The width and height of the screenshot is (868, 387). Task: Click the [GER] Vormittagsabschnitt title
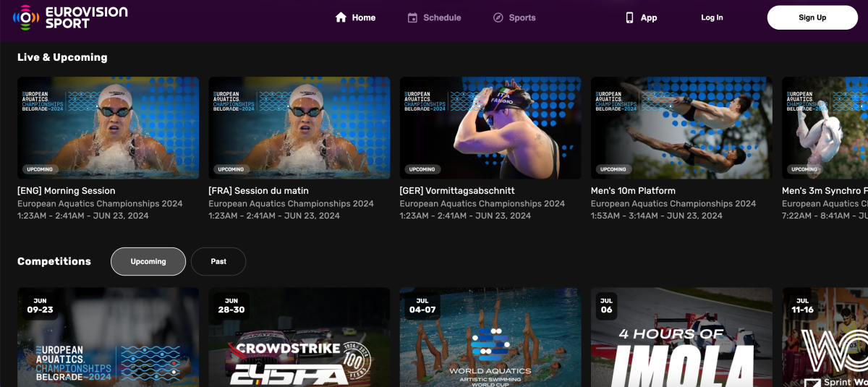tap(457, 191)
